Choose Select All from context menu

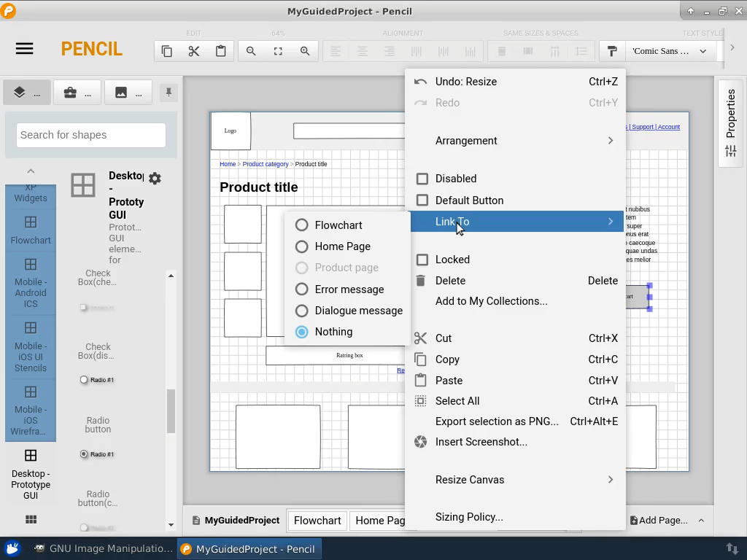pos(515,401)
